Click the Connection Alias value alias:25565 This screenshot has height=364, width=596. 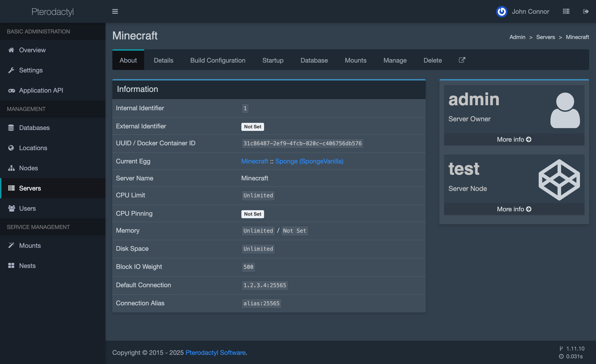[x=261, y=303]
